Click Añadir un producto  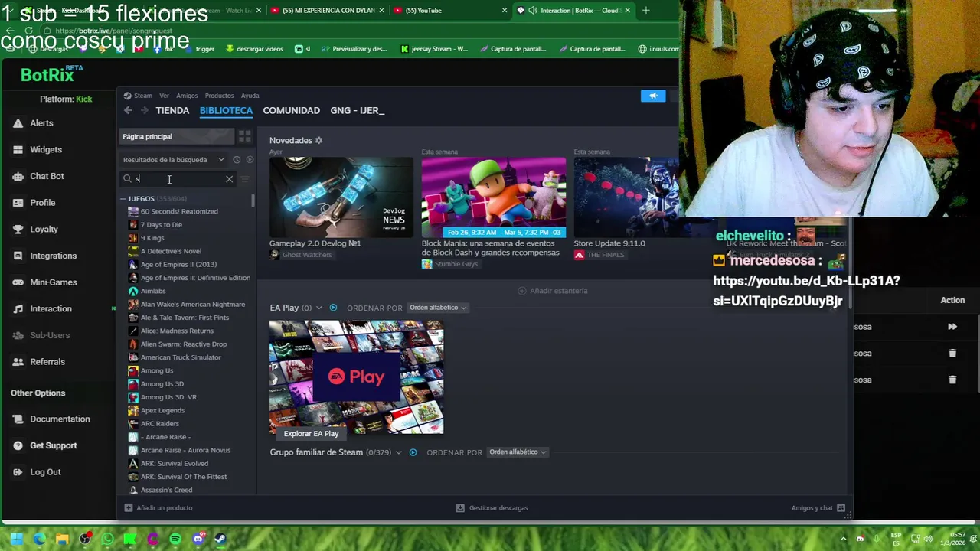click(x=158, y=508)
